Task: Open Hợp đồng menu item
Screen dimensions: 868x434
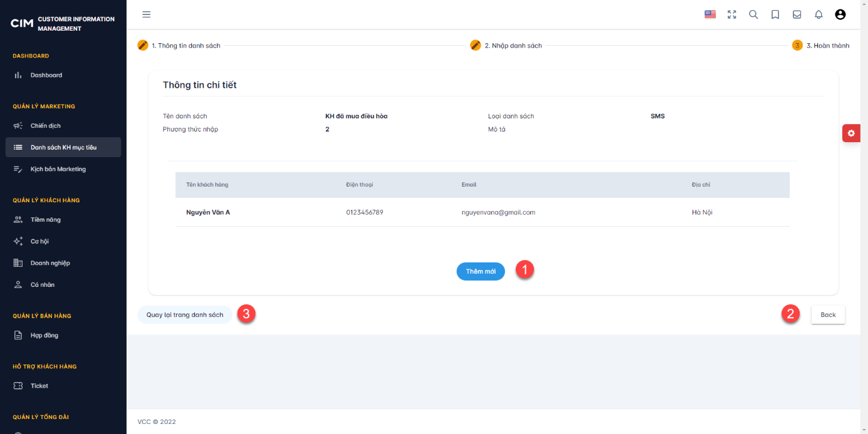Action: tap(63, 336)
